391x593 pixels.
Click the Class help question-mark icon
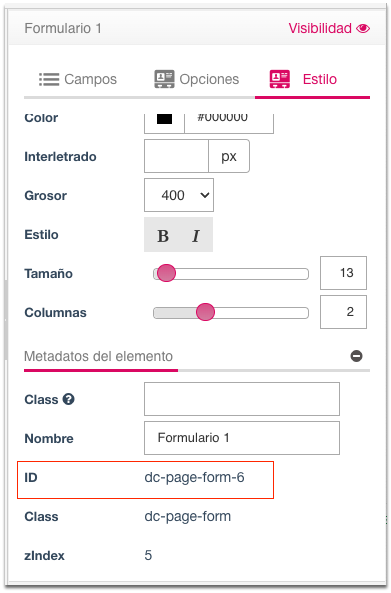[x=68, y=399]
